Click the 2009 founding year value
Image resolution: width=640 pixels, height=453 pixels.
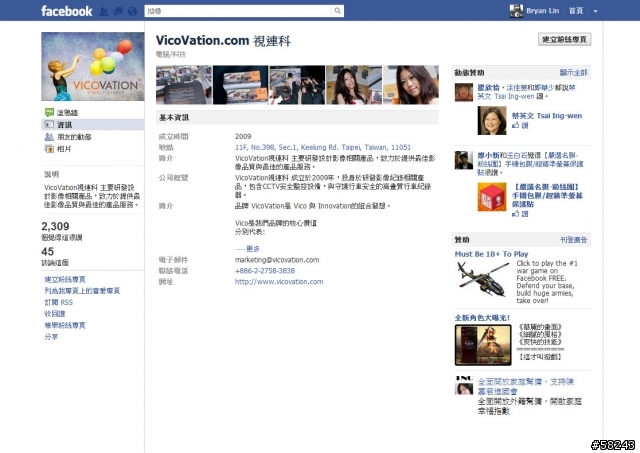pos(243,136)
